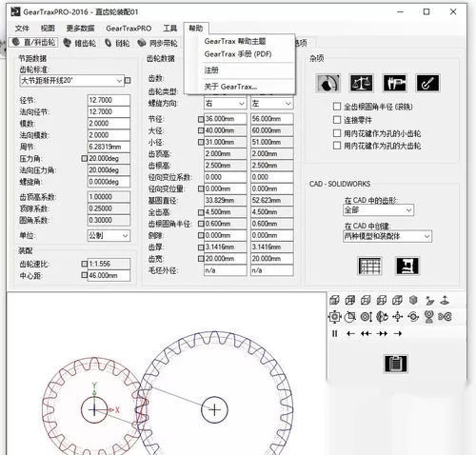Image resolution: width=476 pixels, height=455 pixels.
Task: Toggle 用内花键作为孔的小齿轮 checkbox
Action: [x=337, y=133]
